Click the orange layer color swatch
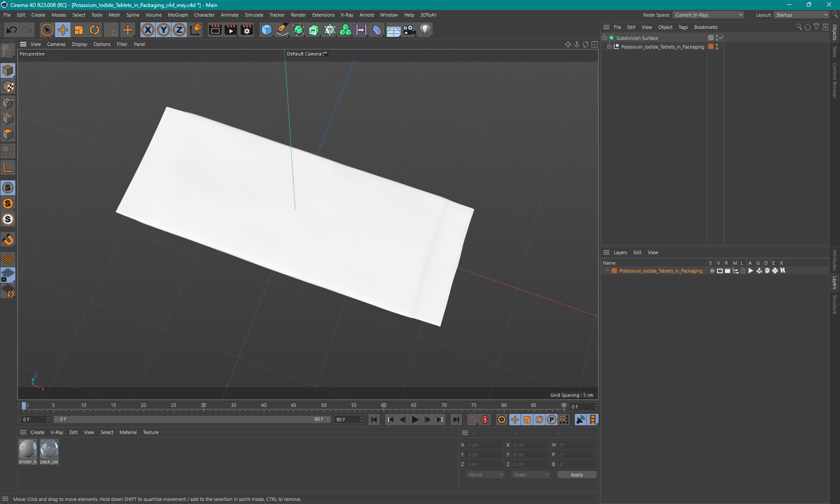840x504 pixels. pos(614,271)
